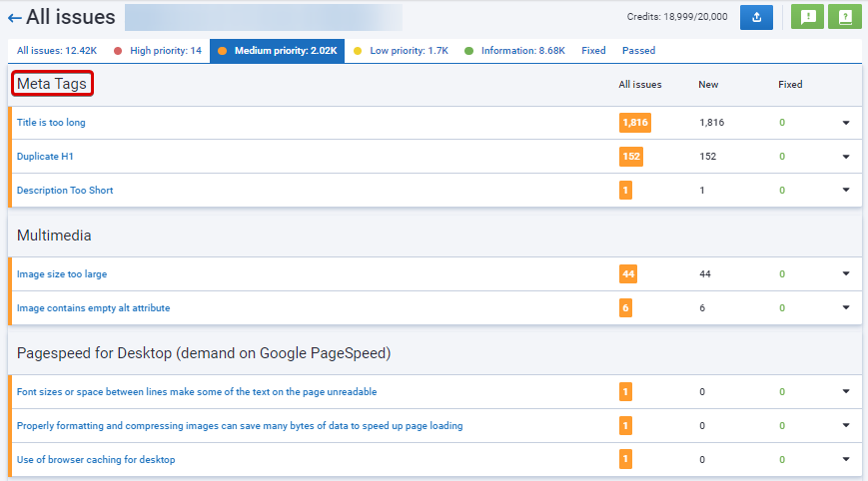Click the Fixed column header
This screenshot has width=868, height=481.
tap(790, 85)
